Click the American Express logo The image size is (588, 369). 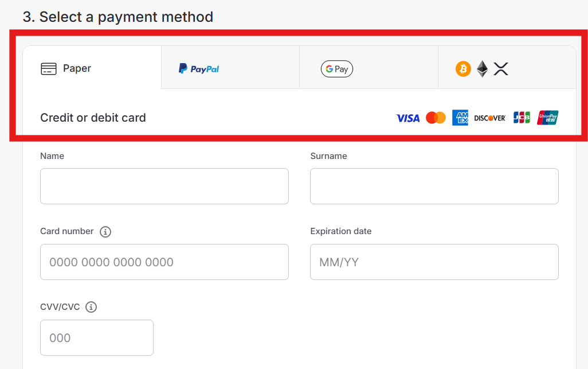[460, 118]
